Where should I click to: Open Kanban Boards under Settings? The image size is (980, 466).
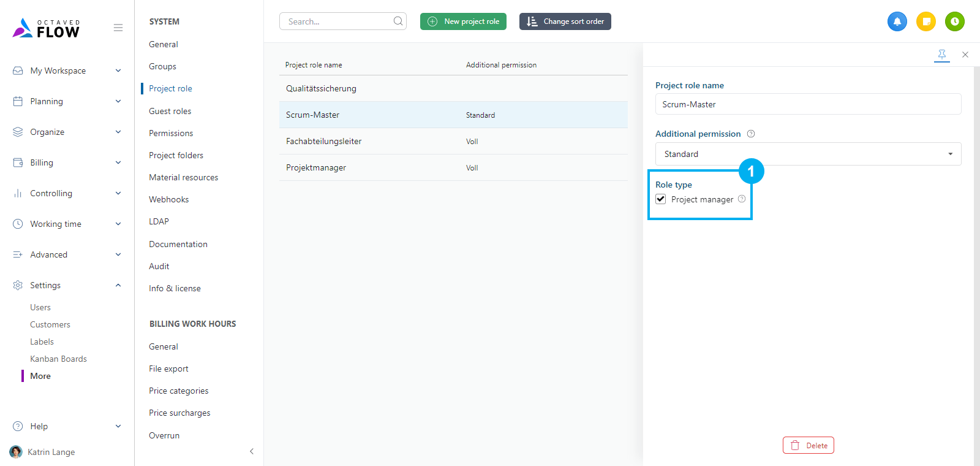pos(58,359)
